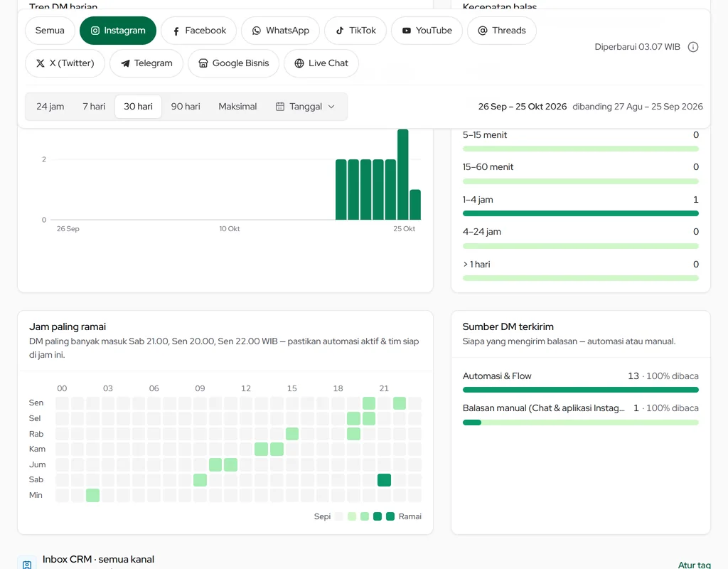Click the Jam paling ramai heading
The image size is (728, 569).
(x=68, y=326)
